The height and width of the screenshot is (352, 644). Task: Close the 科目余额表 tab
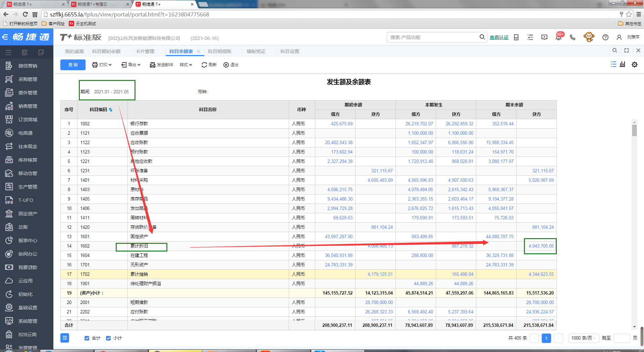[199, 51]
